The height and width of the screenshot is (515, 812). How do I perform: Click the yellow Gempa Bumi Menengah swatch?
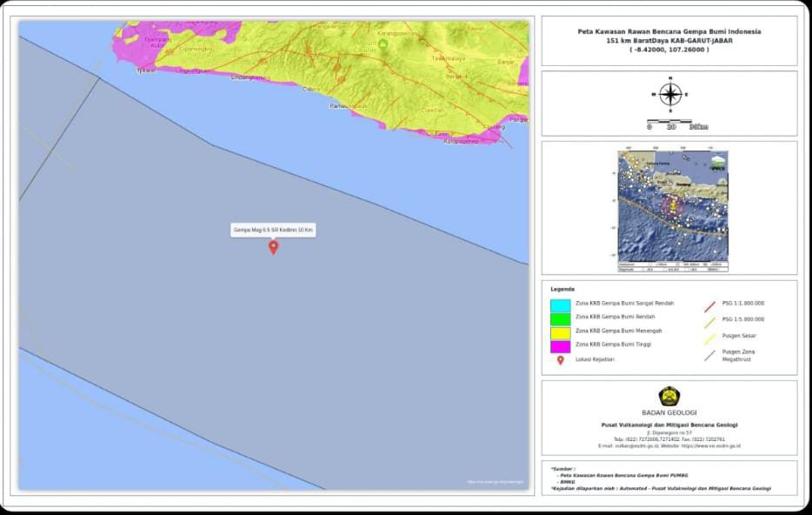[560, 333]
